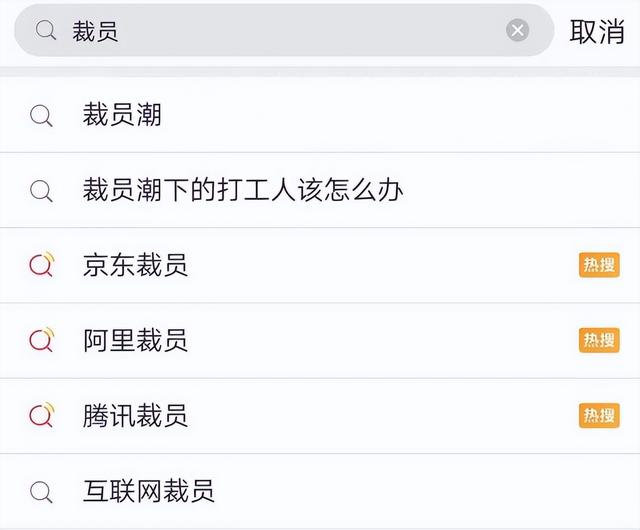Tap the 热搜 badge on 阿里裁员 row

click(x=598, y=340)
